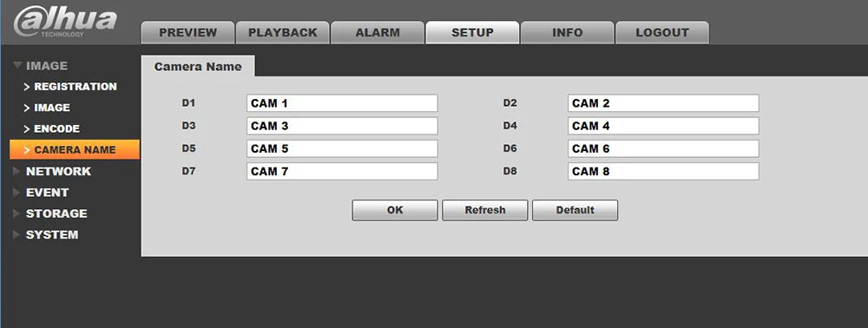Switch to the PREVIEW tab
This screenshot has width=868, height=328.
[187, 33]
